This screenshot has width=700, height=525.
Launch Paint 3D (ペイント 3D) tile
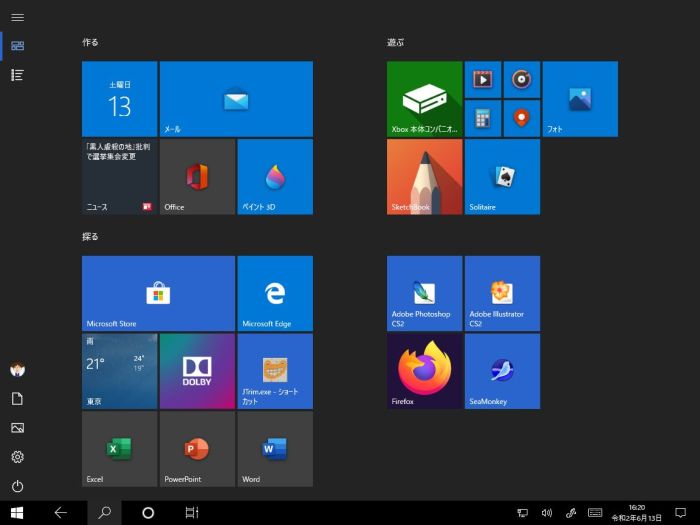pyautogui.click(x=275, y=176)
